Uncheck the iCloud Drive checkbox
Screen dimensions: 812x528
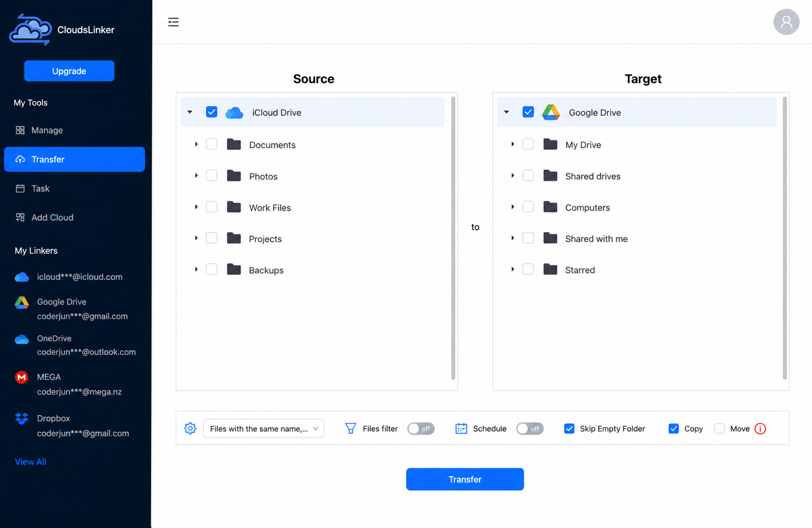[x=211, y=112]
